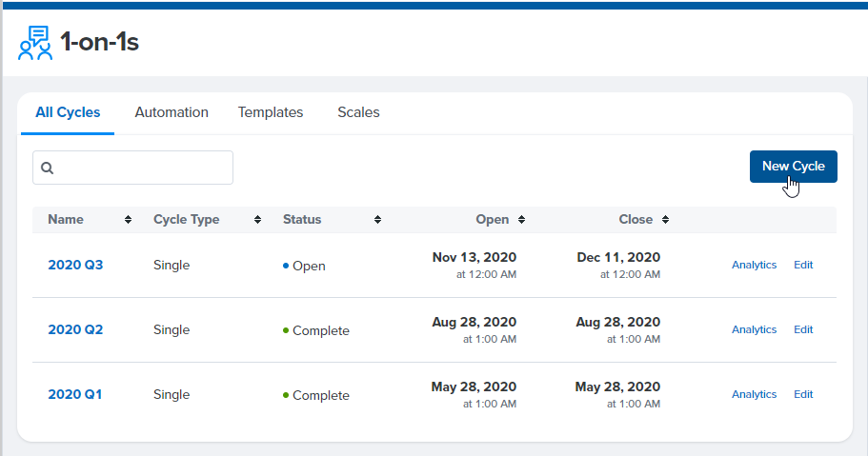This screenshot has width=868, height=456.
Task: Edit the 2020 Q2 cycle
Action: coord(803,329)
